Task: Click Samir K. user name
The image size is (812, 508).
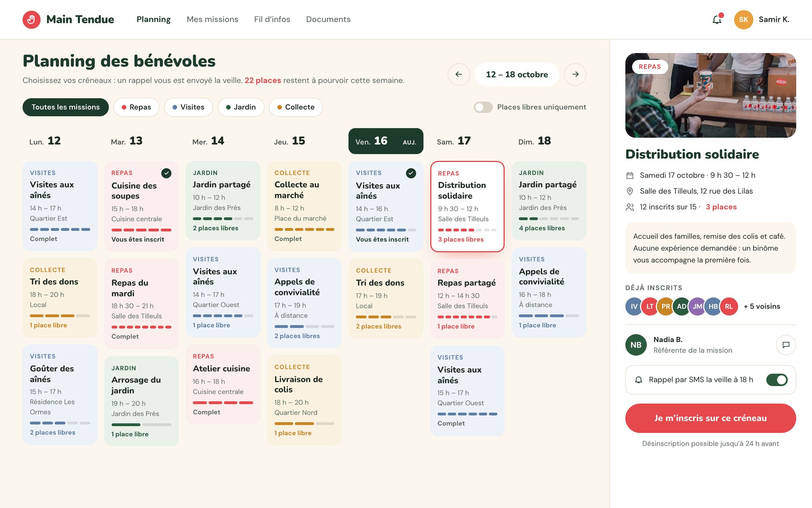Action: [x=774, y=19]
